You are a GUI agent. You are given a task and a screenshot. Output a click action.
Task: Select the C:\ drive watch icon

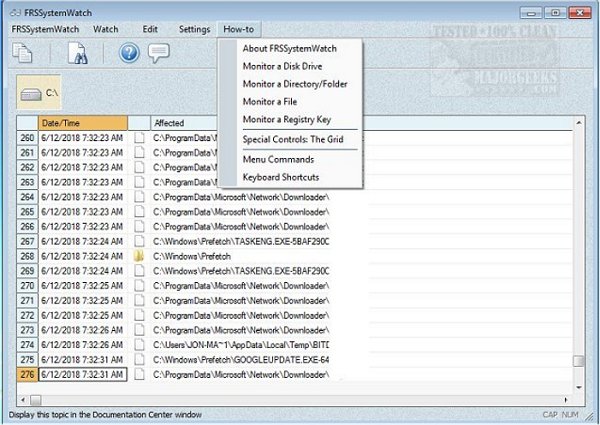point(39,93)
